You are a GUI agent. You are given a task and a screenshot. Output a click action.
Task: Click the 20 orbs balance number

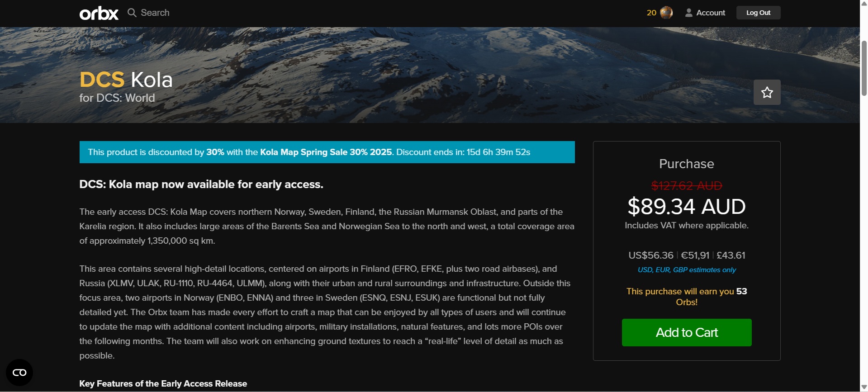click(651, 13)
